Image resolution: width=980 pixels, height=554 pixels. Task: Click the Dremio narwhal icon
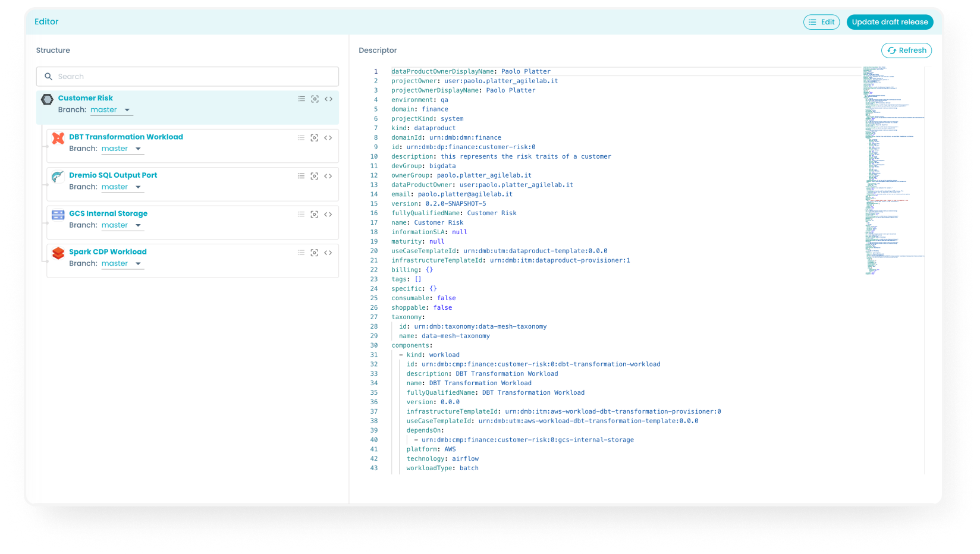coord(58,176)
